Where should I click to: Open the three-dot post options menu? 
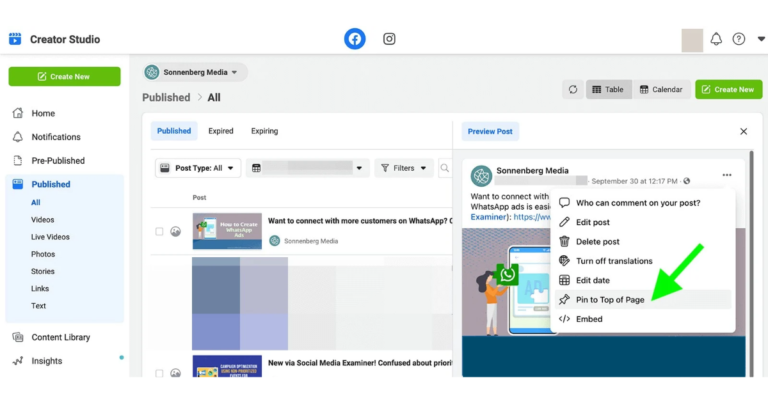(727, 175)
